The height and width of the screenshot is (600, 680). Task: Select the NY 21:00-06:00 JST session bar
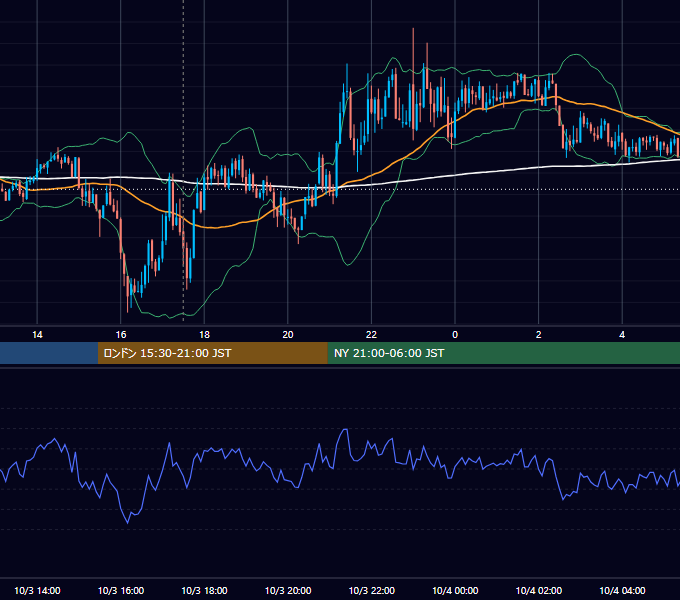click(503, 353)
